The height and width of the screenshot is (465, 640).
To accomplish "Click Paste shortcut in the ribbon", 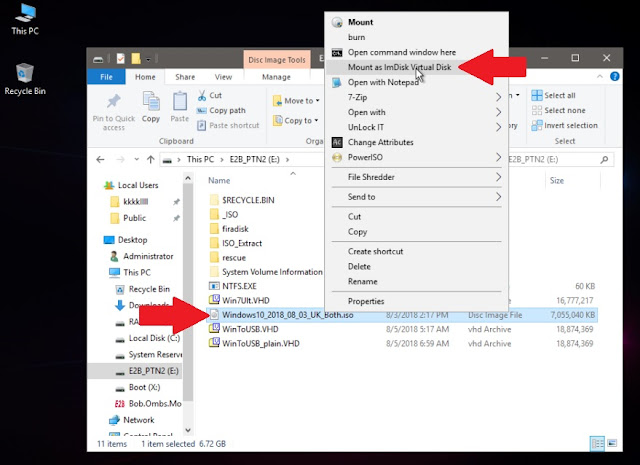I will click(228, 125).
